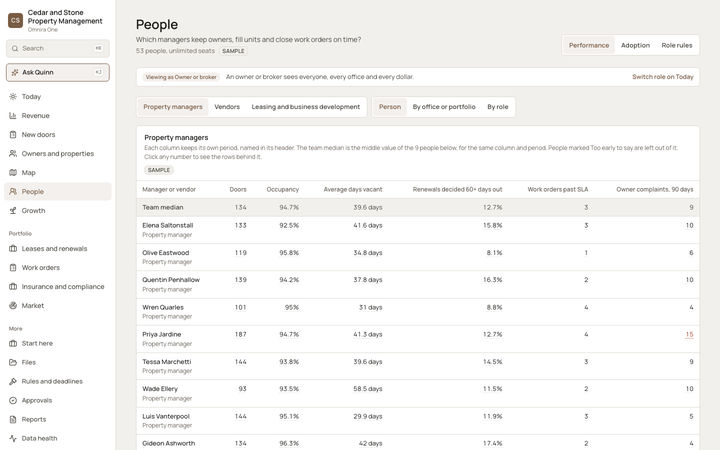Click Priya Jardine's 187 doors value

point(240,334)
